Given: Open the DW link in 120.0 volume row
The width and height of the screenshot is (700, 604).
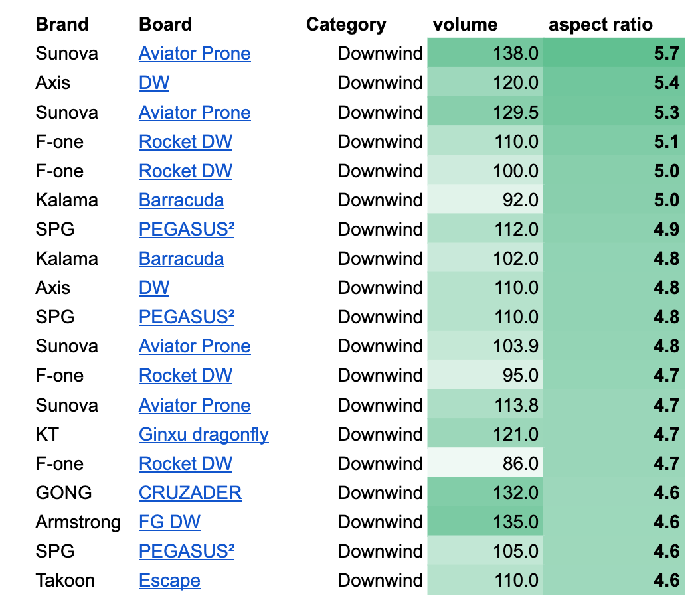Looking at the screenshot, I should coord(154,82).
